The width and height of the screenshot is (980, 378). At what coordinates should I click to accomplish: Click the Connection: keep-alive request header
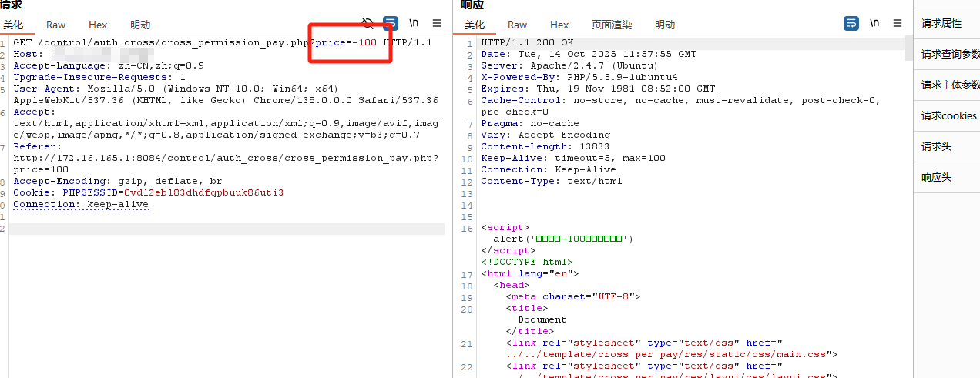click(x=81, y=204)
